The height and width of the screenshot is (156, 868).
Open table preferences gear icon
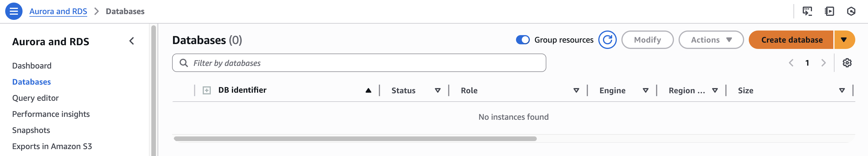[847, 63]
